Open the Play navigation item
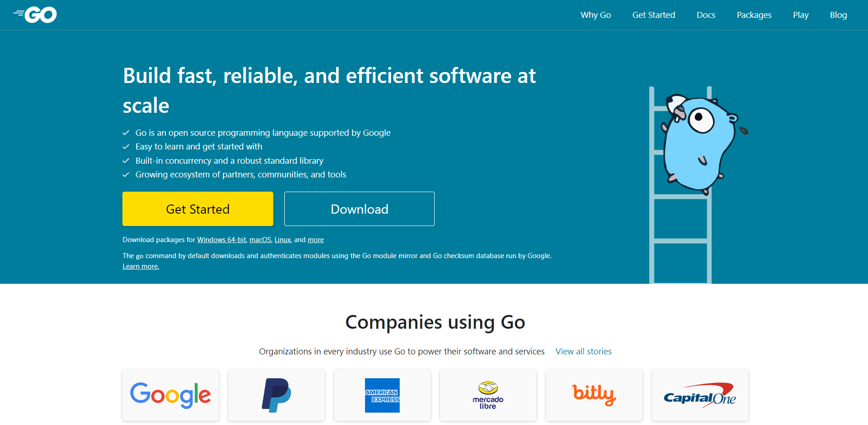868x425 pixels. click(x=801, y=15)
